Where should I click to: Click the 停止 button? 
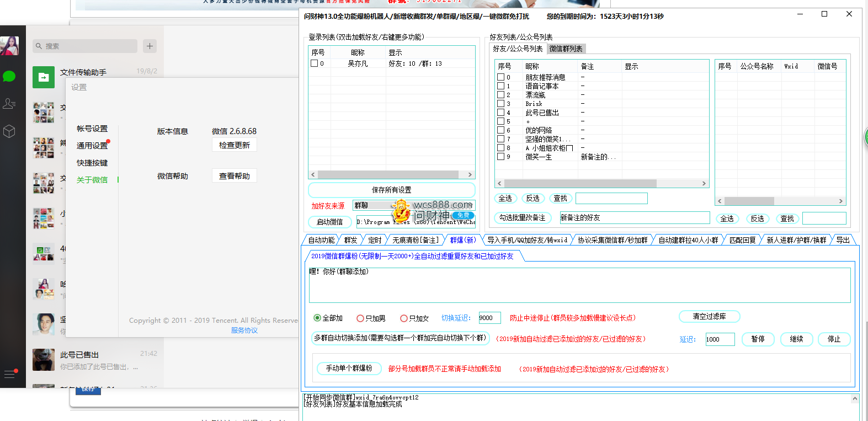tap(834, 339)
